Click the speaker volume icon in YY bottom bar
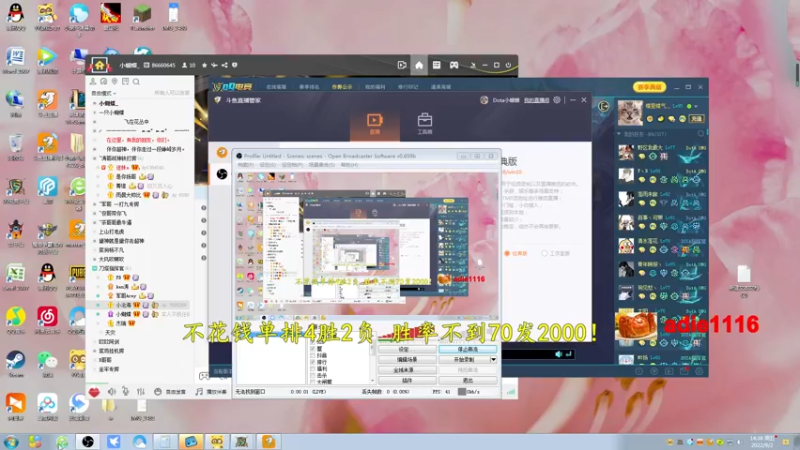Screen dimensions: 800x450 tap(112, 392)
